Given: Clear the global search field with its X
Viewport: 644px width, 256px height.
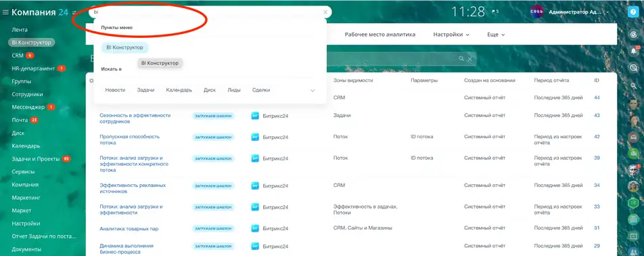Looking at the screenshot, I should [325, 12].
